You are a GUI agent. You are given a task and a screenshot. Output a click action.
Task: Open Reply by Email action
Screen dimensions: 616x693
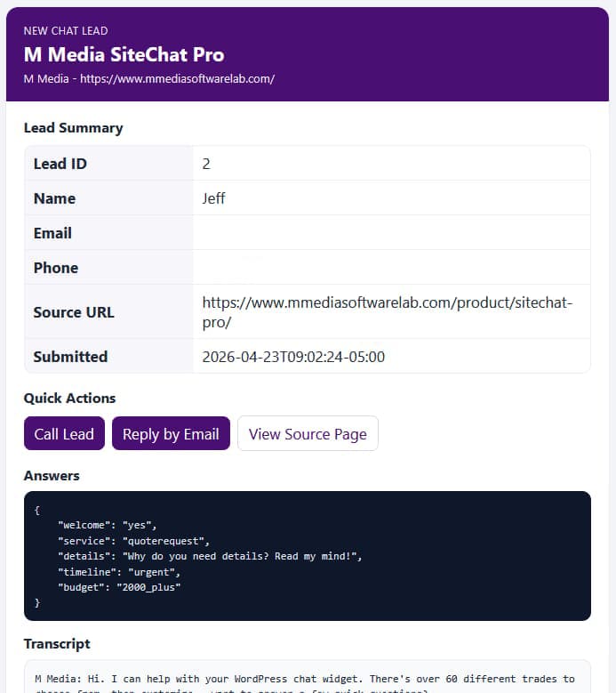click(x=171, y=433)
